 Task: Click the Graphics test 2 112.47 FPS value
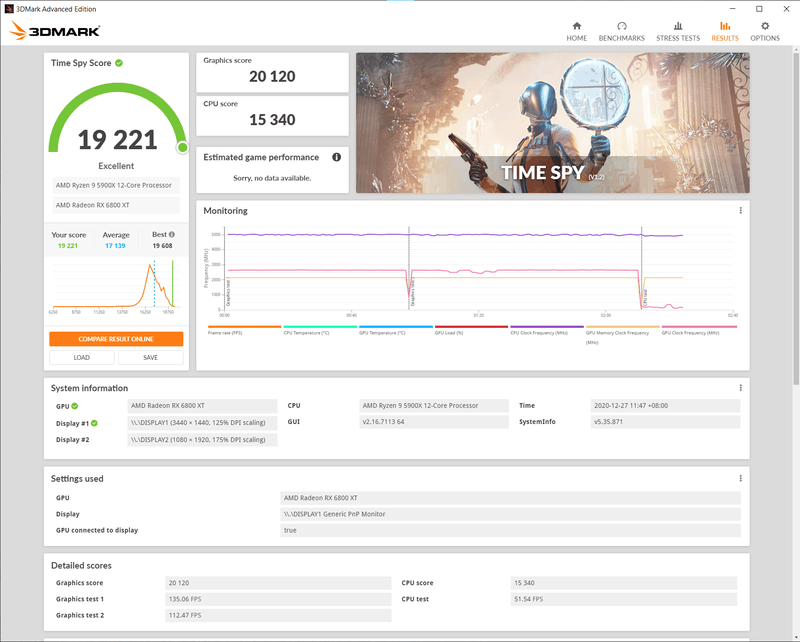point(278,615)
